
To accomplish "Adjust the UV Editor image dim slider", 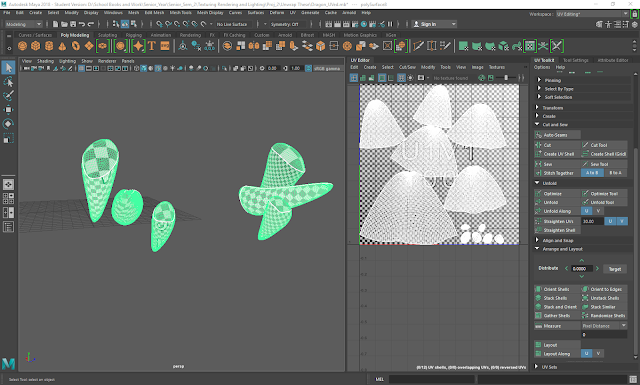I will [x=506, y=78].
